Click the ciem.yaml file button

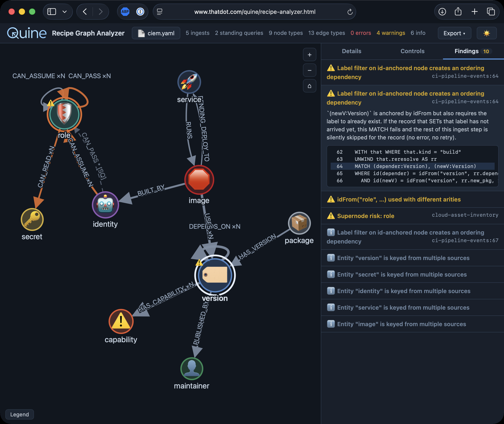pos(156,33)
